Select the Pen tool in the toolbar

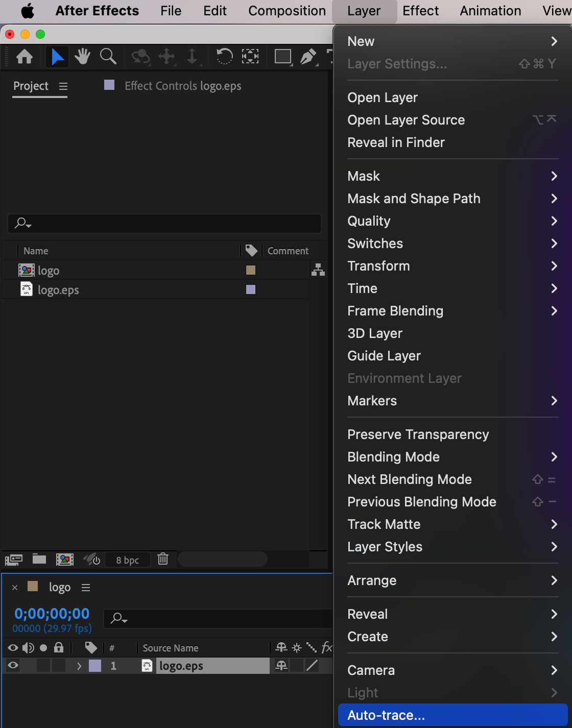coord(308,57)
